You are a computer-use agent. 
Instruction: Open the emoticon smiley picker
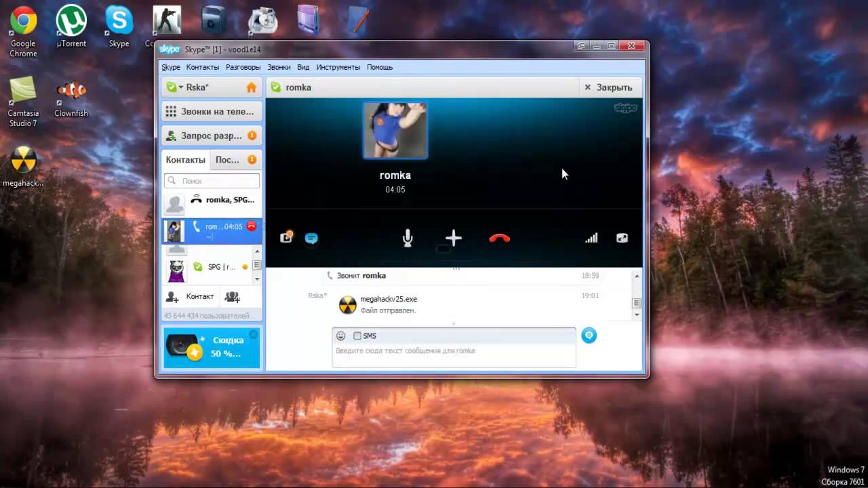340,335
